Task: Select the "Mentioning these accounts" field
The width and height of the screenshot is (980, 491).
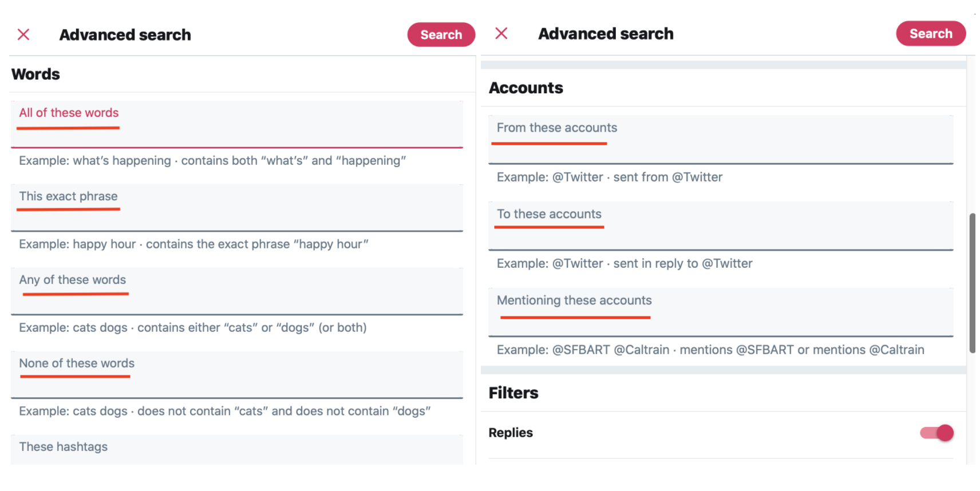Action: pos(720,312)
